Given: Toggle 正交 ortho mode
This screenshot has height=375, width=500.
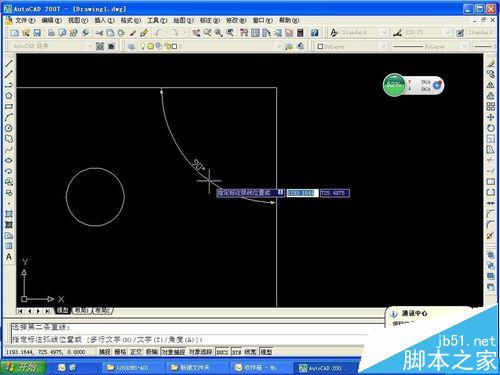Looking at the screenshot, I should (136, 352).
